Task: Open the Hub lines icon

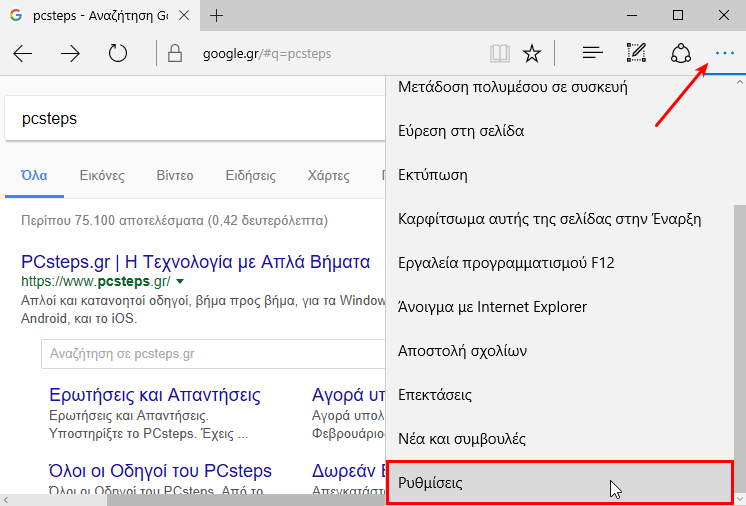Action: click(x=592, y=53)
